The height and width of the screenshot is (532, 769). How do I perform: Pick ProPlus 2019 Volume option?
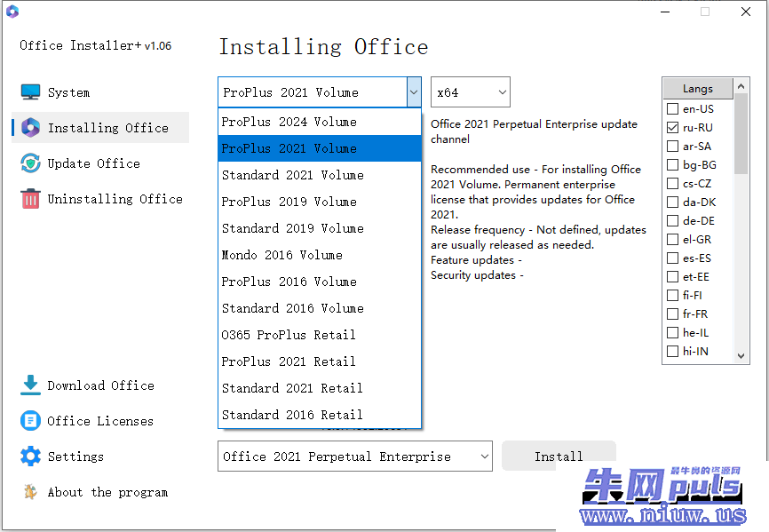pyautogui.click(x=320, y=202)
